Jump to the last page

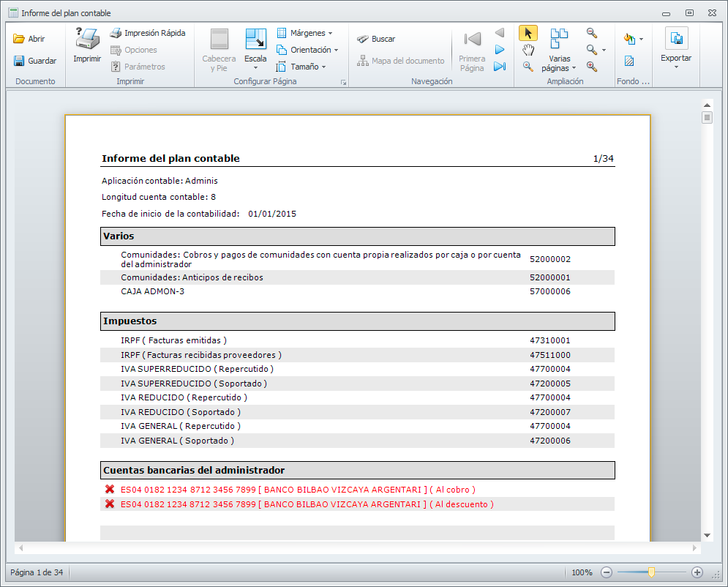[500, 67]
